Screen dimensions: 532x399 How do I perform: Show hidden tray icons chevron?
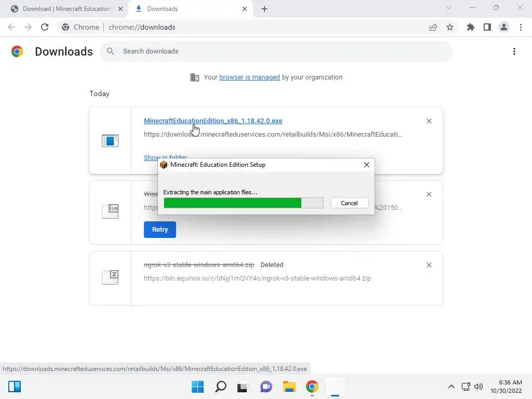(x=451, y=387)
